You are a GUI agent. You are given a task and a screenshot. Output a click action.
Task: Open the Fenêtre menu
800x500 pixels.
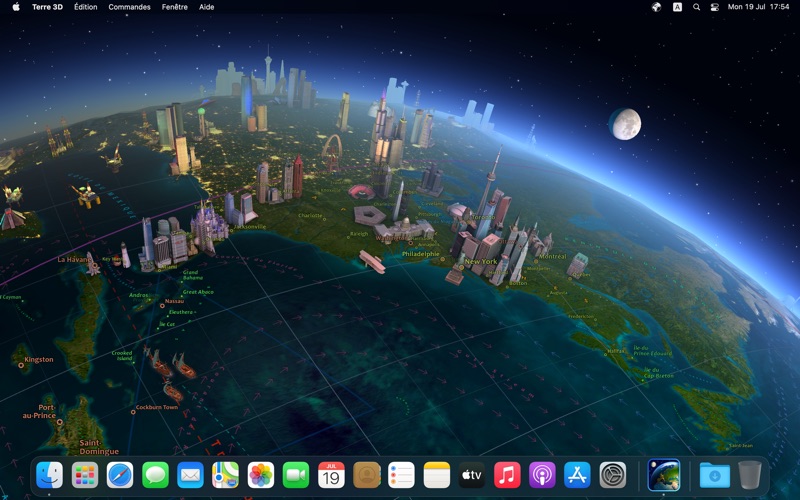coord(174,7)
